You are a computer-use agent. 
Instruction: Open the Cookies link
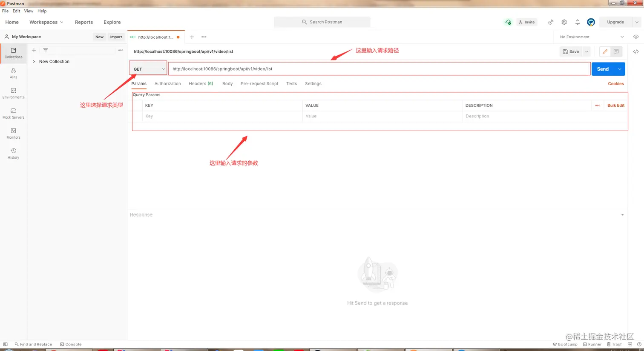pyautogui.click(x=615, y=84)
